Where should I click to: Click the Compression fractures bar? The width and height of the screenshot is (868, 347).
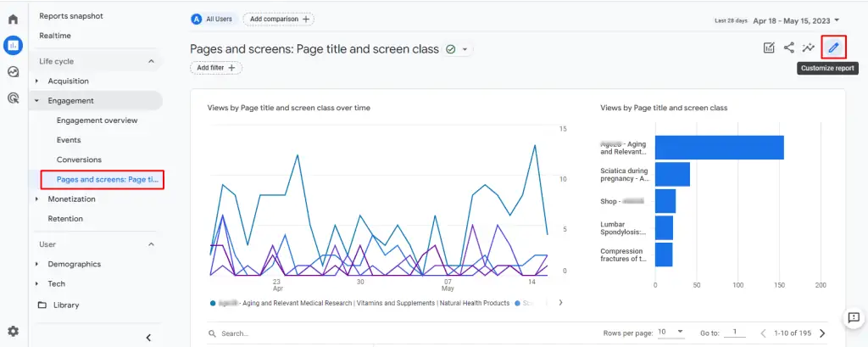[664, 255]
